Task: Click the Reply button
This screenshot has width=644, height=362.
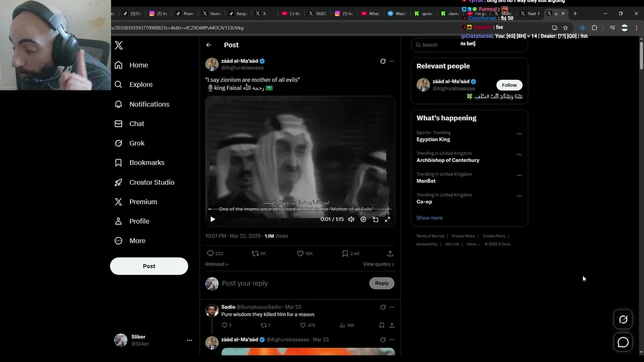Action: 382,283
